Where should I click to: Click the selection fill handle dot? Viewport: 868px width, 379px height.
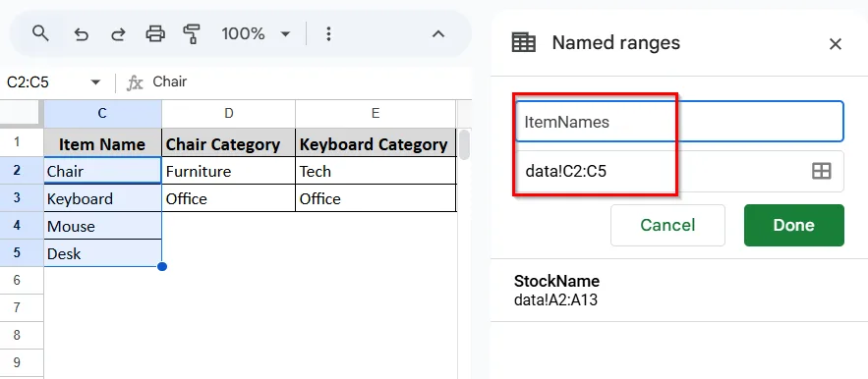(x=162, y=267)
